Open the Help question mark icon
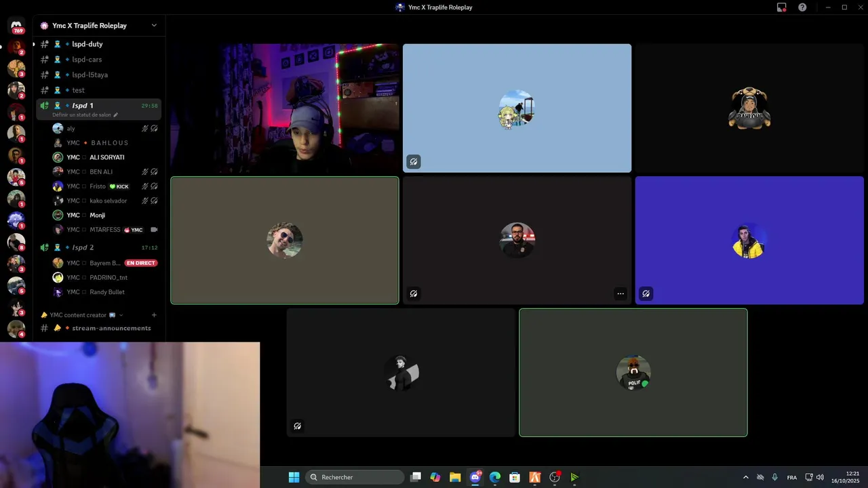This screenshot has width=868, height=488. click(x=802, y=7)
